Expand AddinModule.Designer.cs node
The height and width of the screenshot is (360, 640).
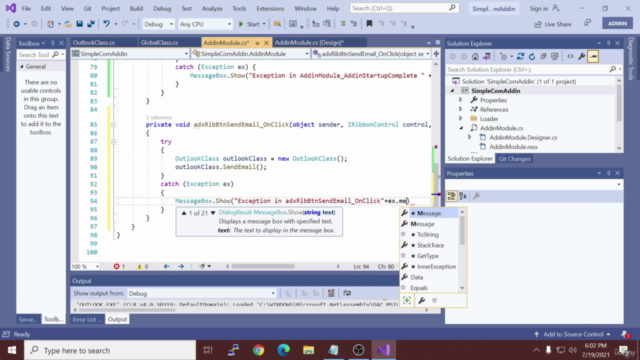(x=469, y=138)
